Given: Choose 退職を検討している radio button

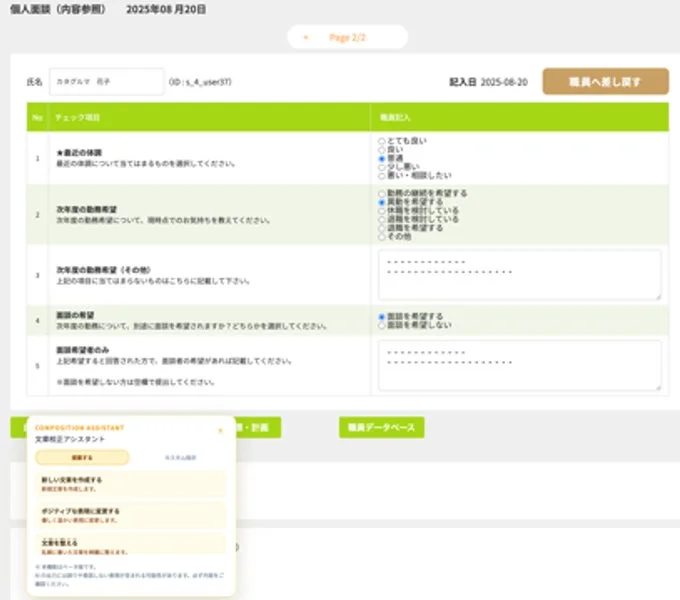Looking at the screenshot, I should pos(382,219).
